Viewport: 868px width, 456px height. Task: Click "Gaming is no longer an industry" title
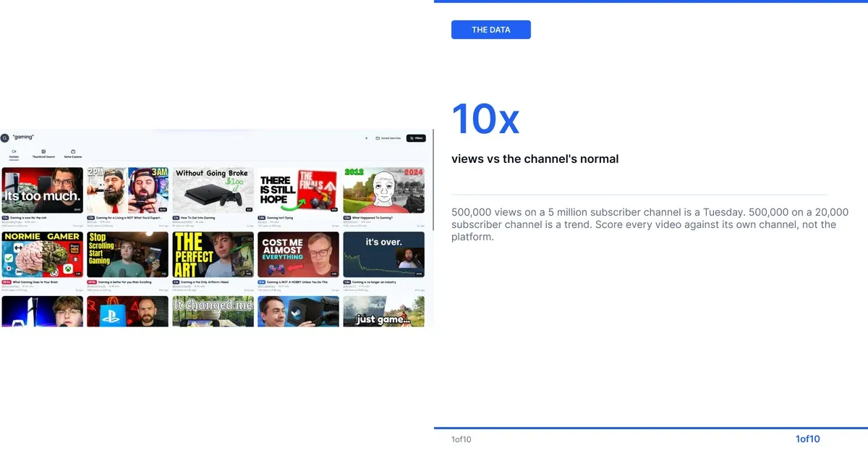point(375,282)
